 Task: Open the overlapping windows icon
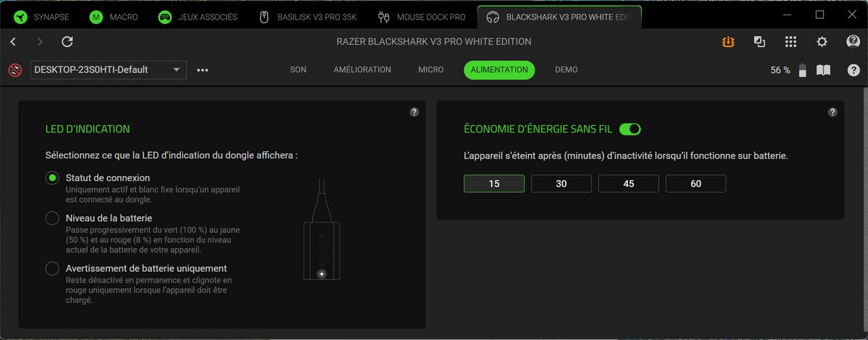click(x=759, y=42)
